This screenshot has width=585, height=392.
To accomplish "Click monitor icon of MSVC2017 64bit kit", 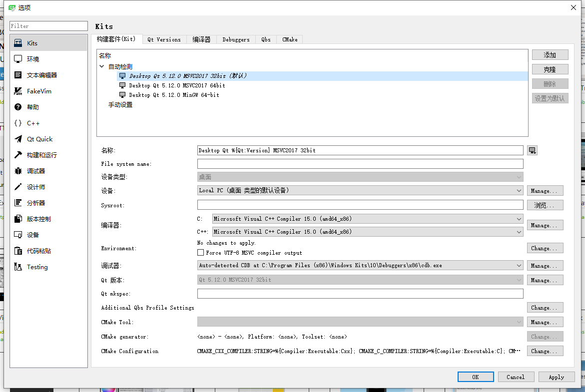I will click(x=122, y=85).
